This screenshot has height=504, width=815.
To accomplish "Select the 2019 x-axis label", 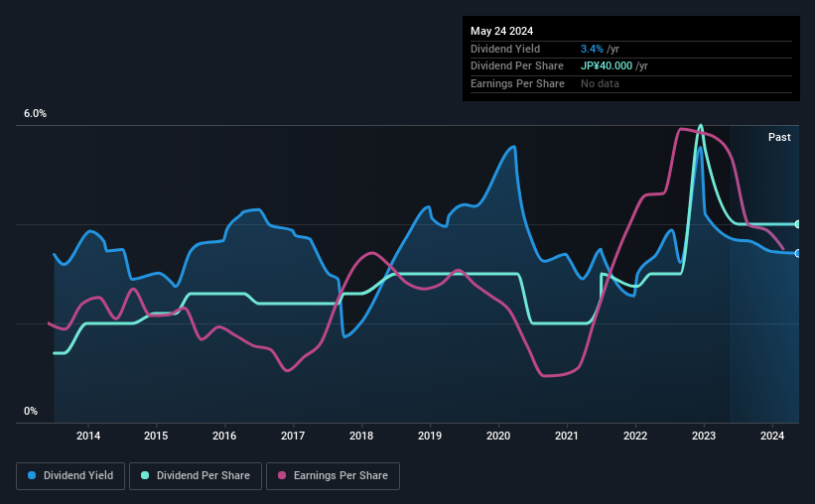I will point(430,436).
